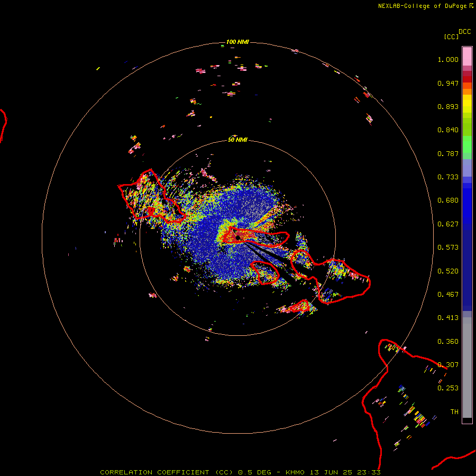Click the [CC] units label

[x=451, y=36]
